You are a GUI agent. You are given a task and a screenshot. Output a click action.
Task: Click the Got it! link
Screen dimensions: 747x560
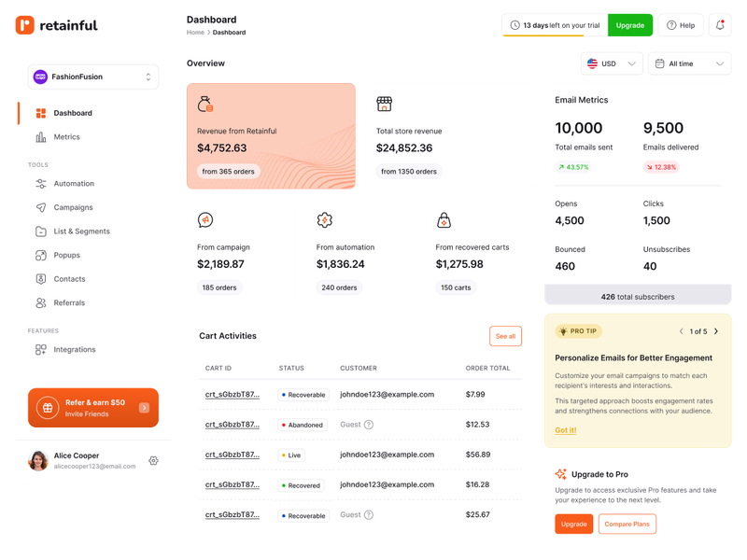[566, 430]
